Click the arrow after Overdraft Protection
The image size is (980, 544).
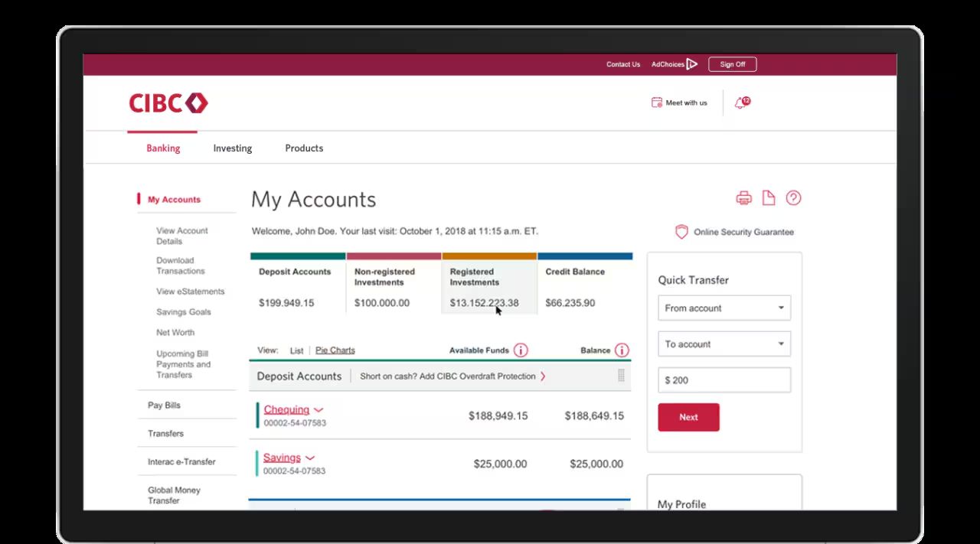click(543, 376)
